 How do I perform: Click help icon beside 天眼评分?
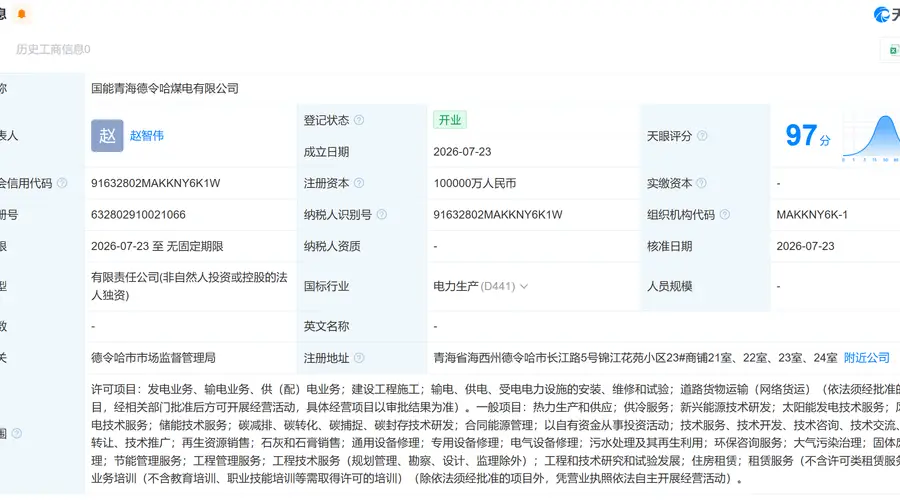click(x=702, y=136)
